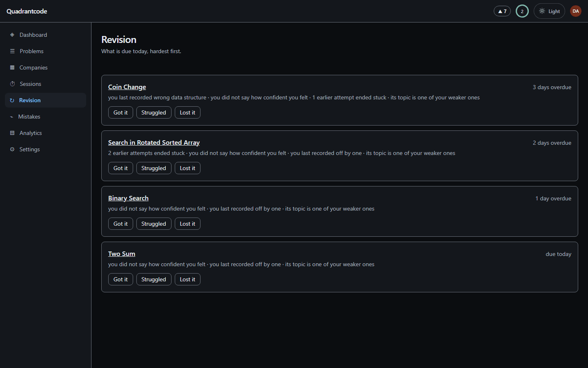The image size is (588, 368).
Task: Mark Binary Search as Struggled
Action: coord(154,224)
